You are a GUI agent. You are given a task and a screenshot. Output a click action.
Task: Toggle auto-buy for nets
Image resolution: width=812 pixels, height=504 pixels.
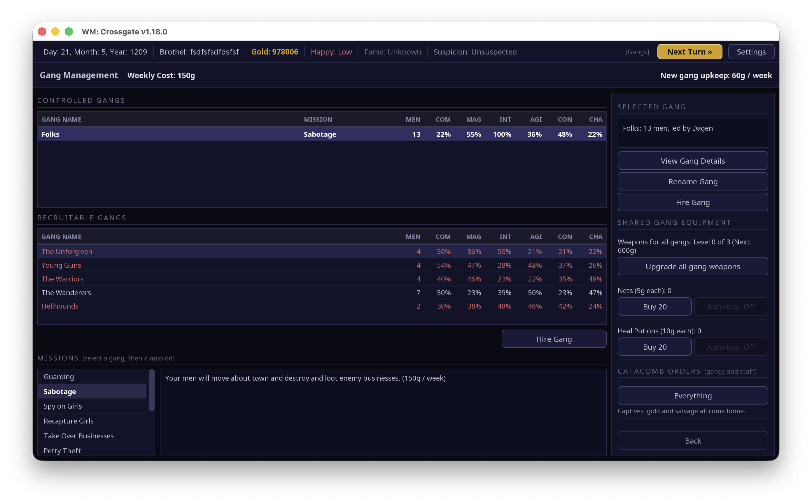(x=731, y=306)
